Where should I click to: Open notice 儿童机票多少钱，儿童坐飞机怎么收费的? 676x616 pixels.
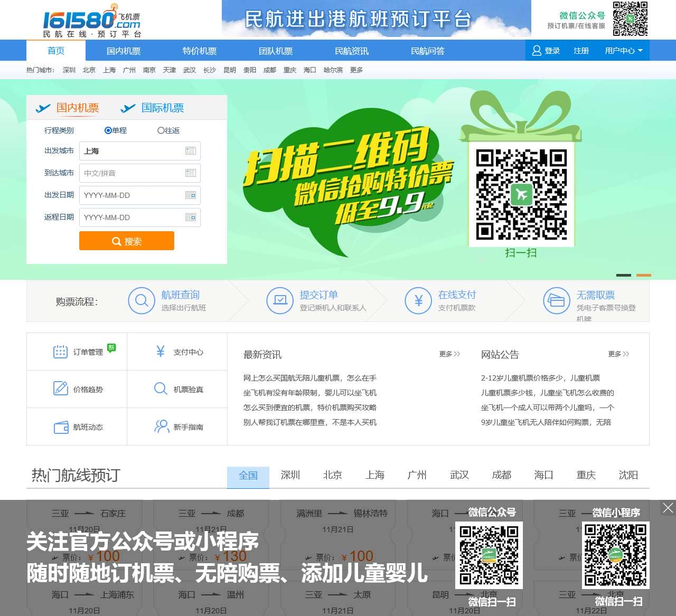pos(548,393)
